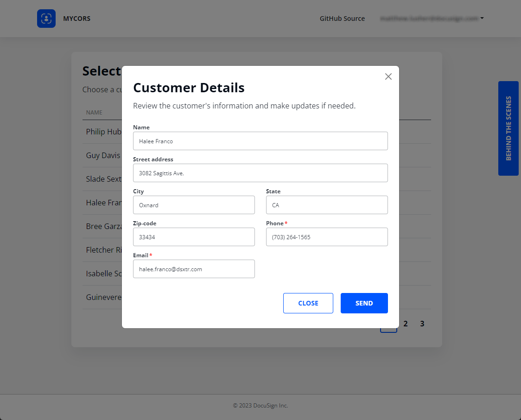Screen dimensions: 521x420
Task: Select the Guy Davis customer row
Action: pyautogui.click(x=103, y=155)
